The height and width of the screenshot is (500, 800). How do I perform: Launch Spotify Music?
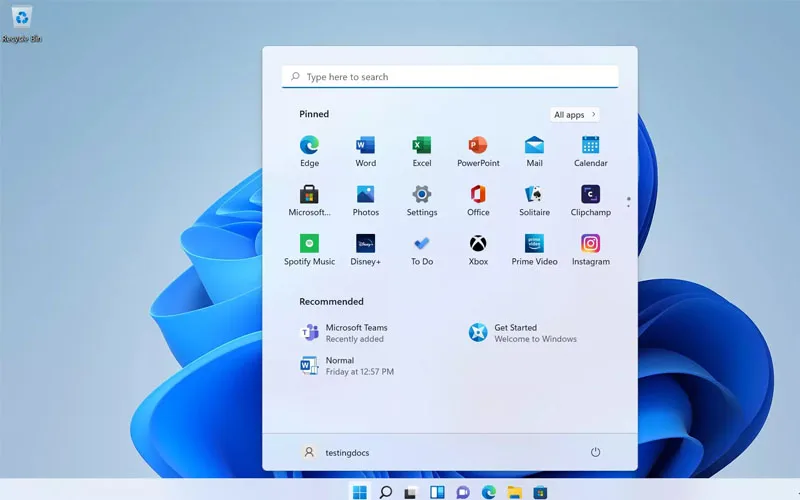coord(309,249)
